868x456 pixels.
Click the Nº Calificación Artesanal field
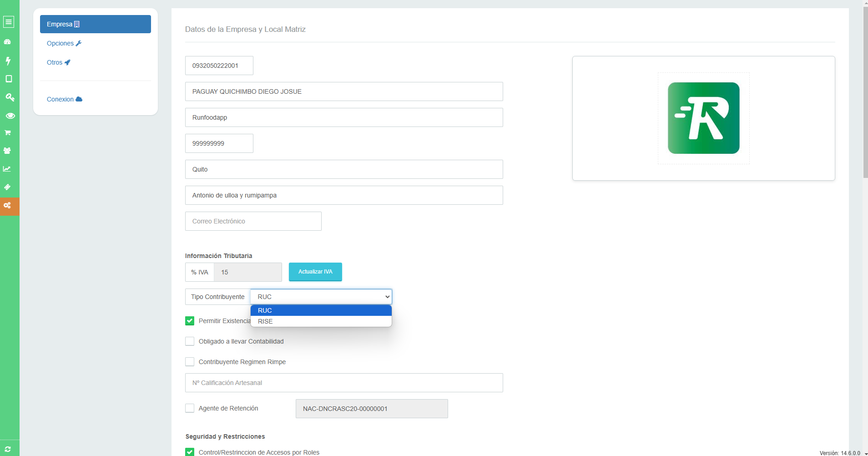click(x=344, y=383)
